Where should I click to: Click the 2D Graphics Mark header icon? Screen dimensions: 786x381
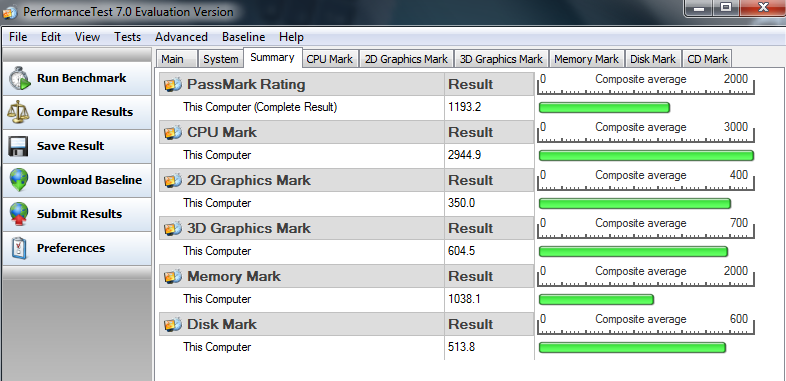tap(172, 180)
